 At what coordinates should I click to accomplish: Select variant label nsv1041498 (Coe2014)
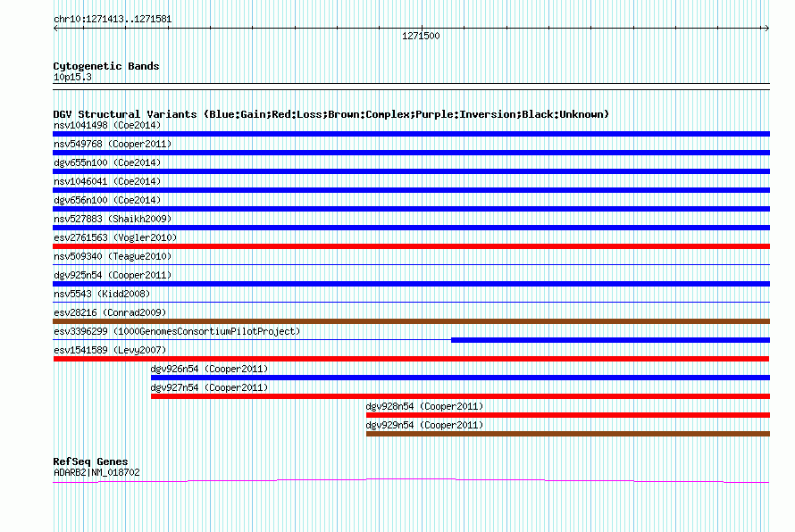[x=107, y=125]
